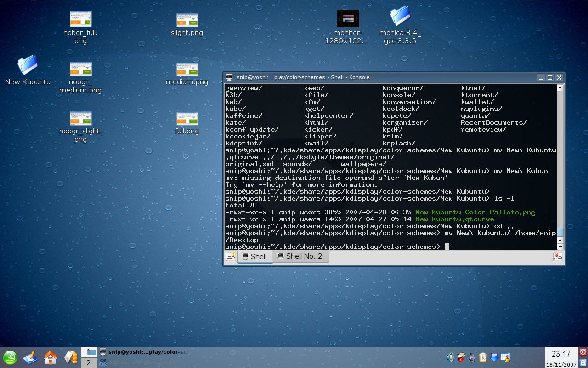Click the blue padlock wallet tray icon
The image size is (588, 368).
point(472,357)
